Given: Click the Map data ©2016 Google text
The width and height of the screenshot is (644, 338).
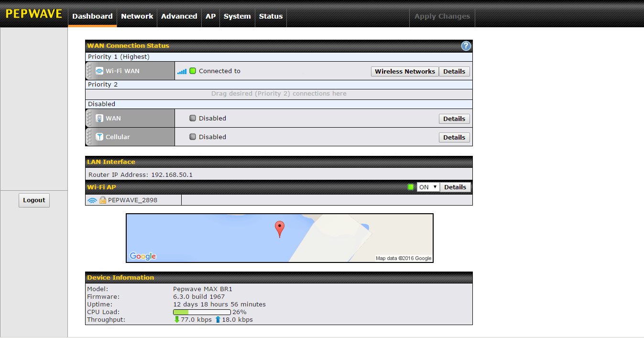Looking at the screenshot, I should point(404,259).
